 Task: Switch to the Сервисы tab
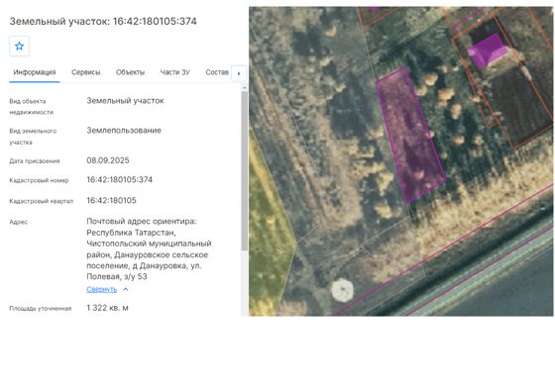coord(85,72)
